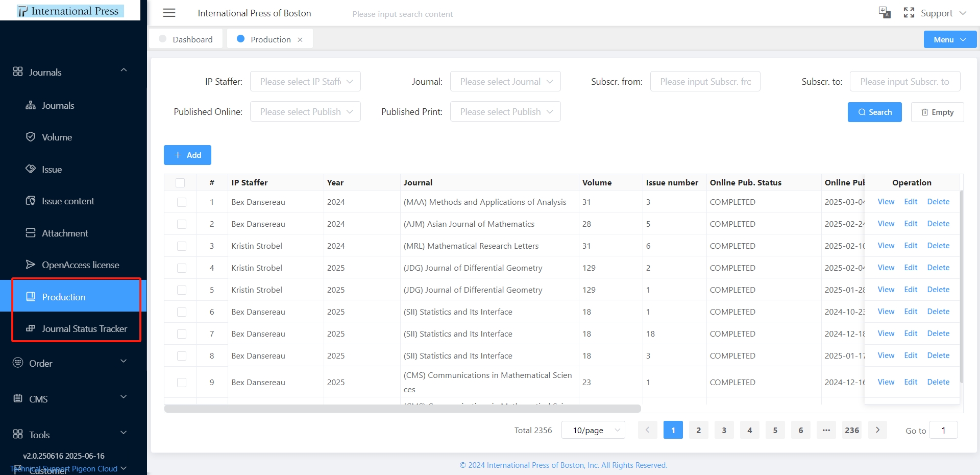The height and width of the screenshot is (475, 980).
Task: Click the Order section icon
Action: tap(18, 363)
